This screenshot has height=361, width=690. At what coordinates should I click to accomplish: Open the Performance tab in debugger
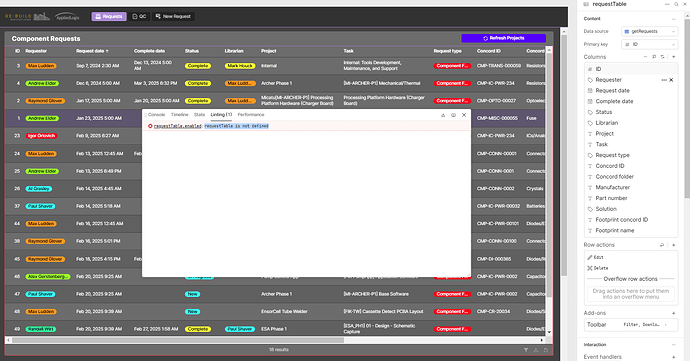[x=251, y=114]
